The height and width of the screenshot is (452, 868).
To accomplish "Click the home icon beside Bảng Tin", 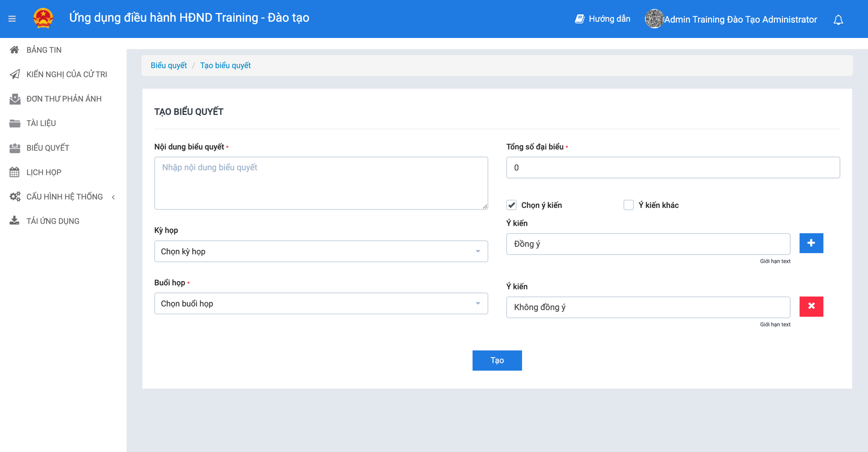I will [x=14, y=50].
